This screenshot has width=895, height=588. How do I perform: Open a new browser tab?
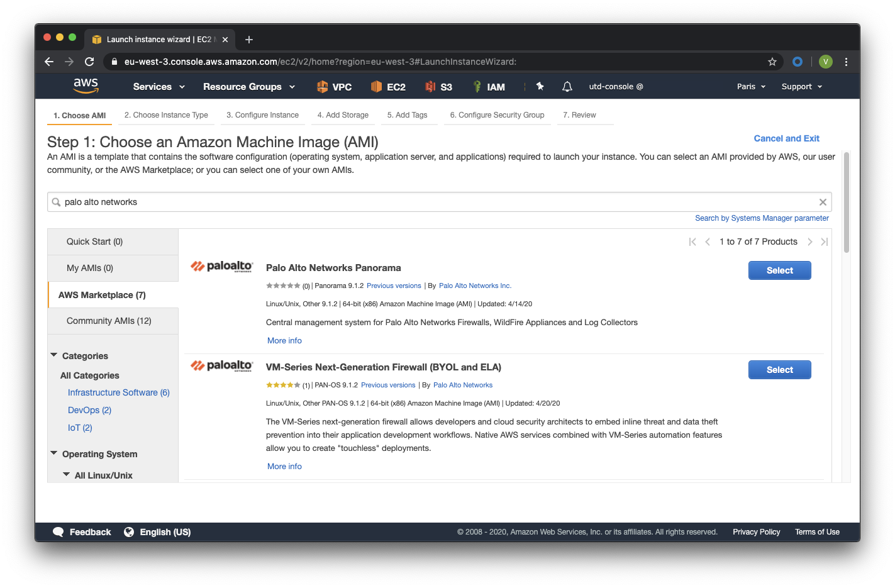tap(249, 40)
